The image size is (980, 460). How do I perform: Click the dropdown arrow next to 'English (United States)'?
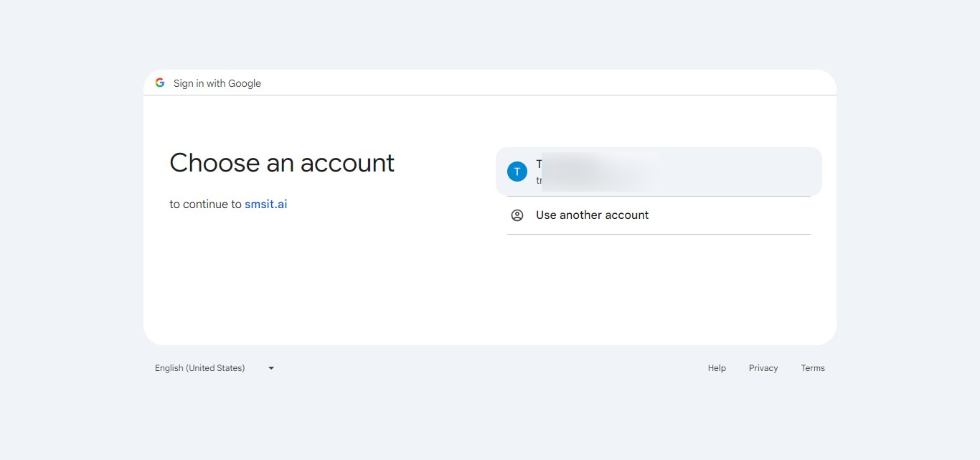[x=270, y=367]
